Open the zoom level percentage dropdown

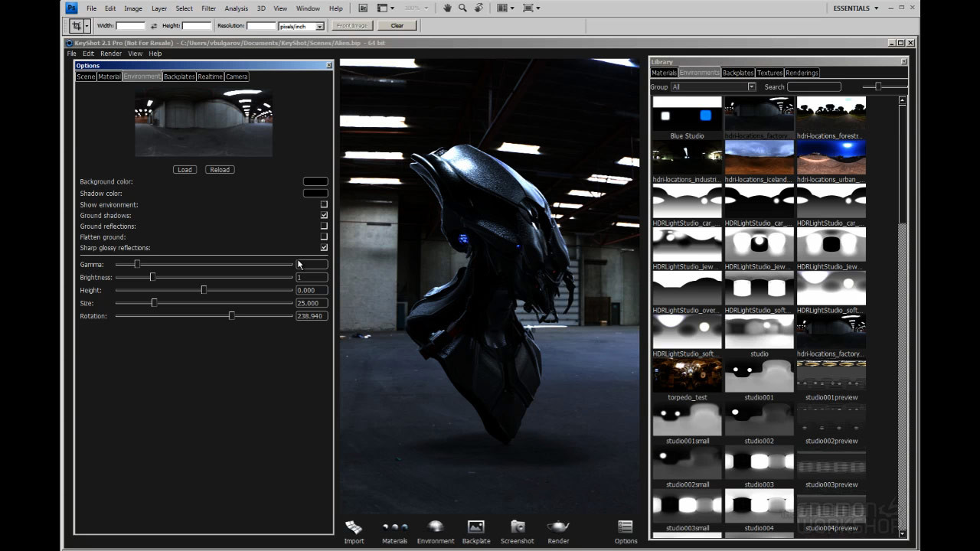pos(417,8)
